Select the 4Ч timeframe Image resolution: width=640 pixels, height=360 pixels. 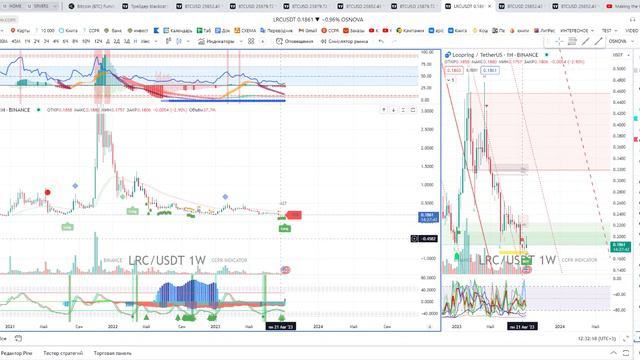coord(56,41)
